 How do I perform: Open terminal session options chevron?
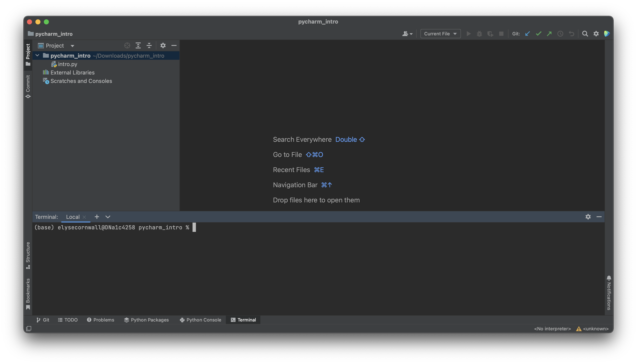click(x=108, y=217)
